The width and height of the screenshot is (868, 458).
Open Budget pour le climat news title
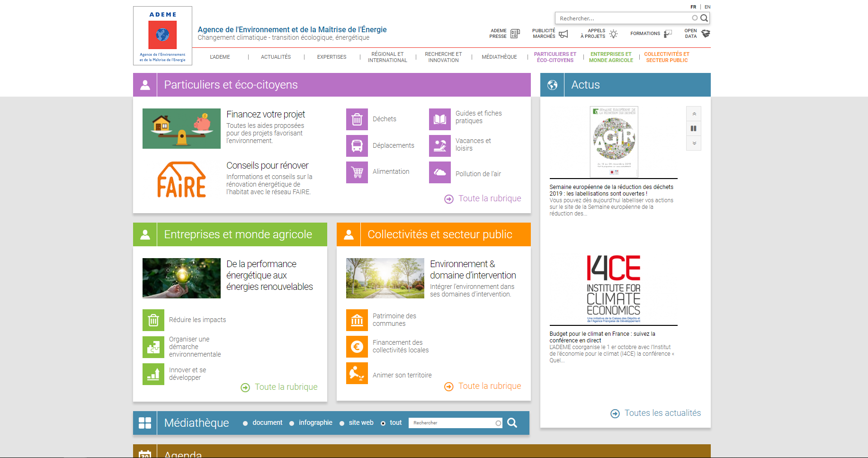[x=602, y=337]
